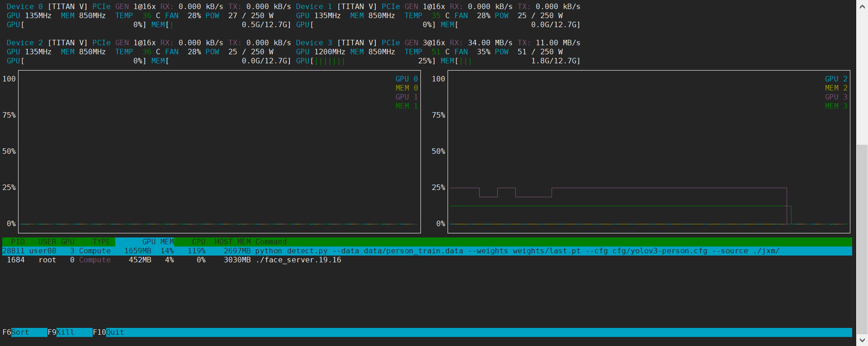Click Device 3 PCIe GEN 3@16x value
868x346 pixels.
(434, 43)
